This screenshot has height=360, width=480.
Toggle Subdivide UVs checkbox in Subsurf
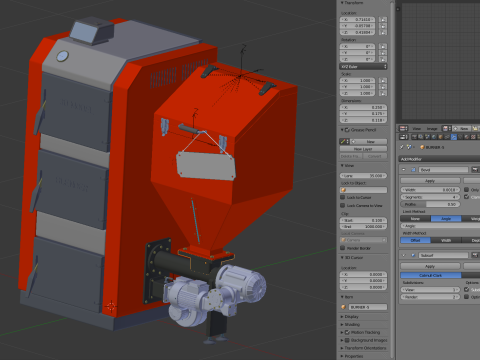[467, 289]
